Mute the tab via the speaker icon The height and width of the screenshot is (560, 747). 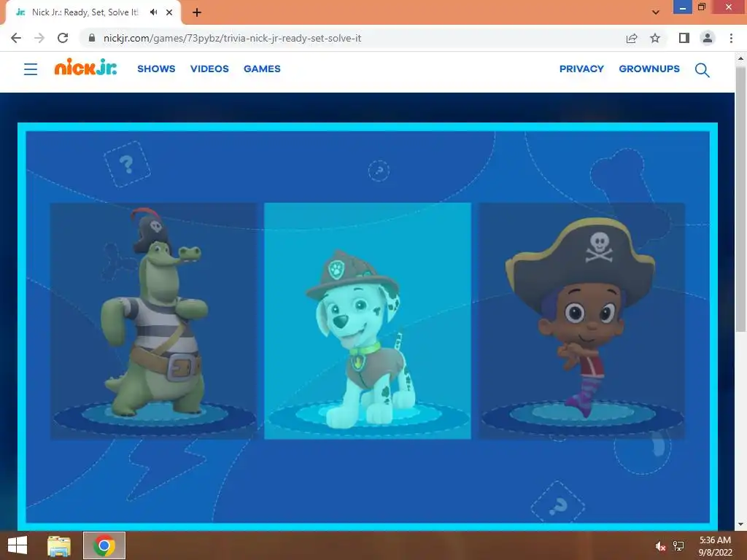[153, 12]
